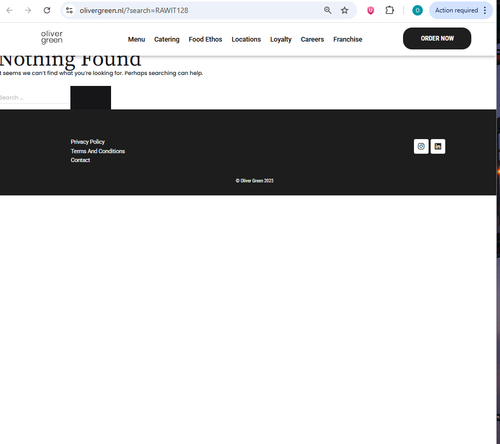Open the Locations navigation item

[246, 39]
